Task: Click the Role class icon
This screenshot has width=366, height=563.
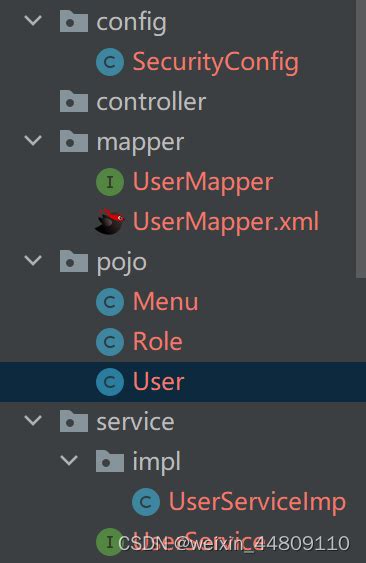Action: pos(110,342)
